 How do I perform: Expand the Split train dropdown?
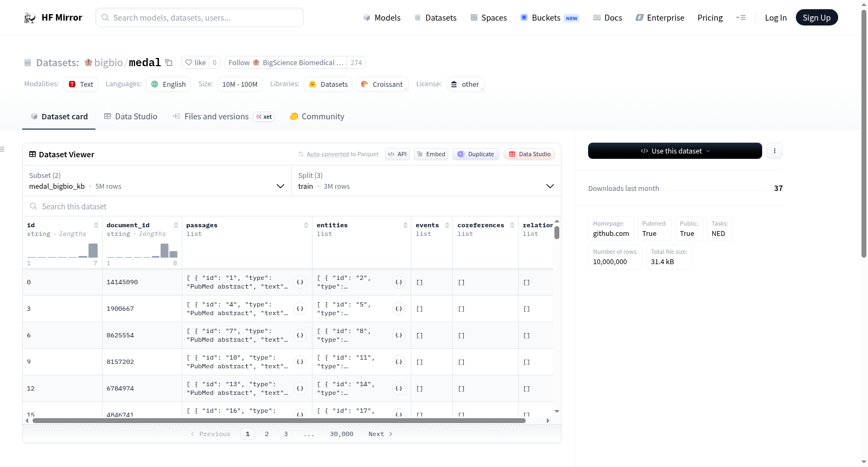426,181
